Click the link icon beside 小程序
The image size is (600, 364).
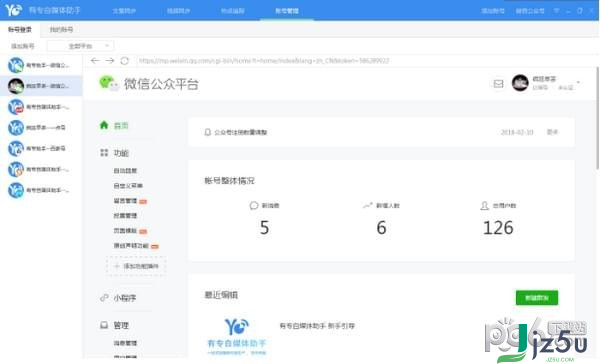pos(104,297)
